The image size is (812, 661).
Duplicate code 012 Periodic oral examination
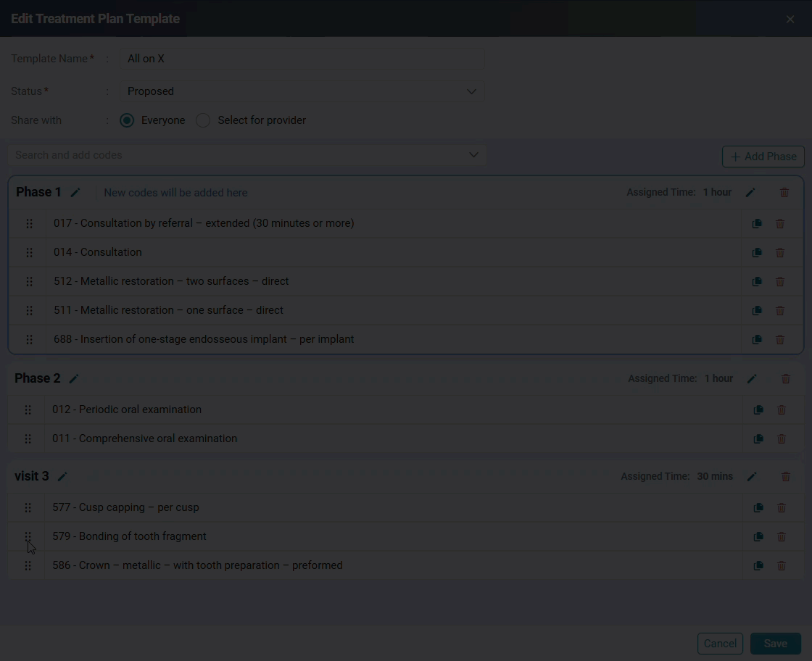[x=758, y=410]
